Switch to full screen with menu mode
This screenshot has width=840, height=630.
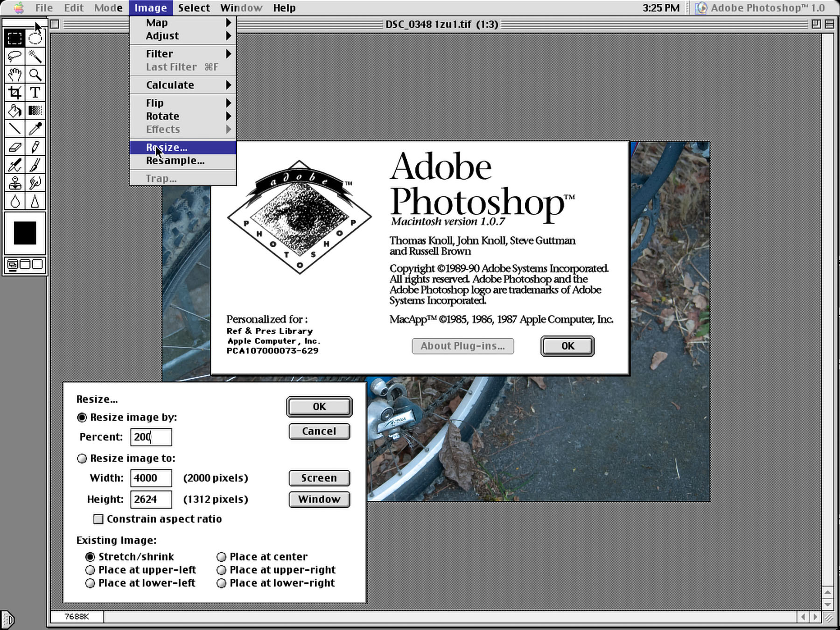pyautogui.click(x=25, y=265)
